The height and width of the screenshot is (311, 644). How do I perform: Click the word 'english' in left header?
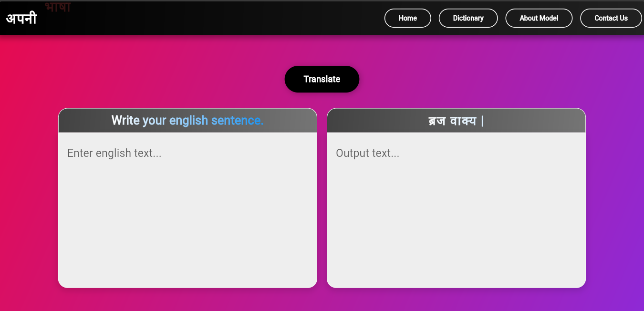(x=188, y=121)
